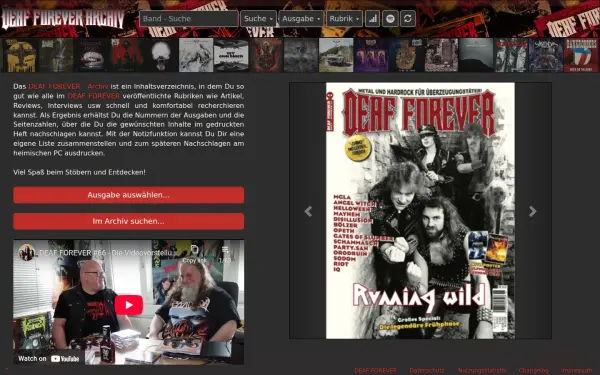
Task: Click the Running Wild magazine cover image
Action: pyautogui.click(x=420, y=210)
